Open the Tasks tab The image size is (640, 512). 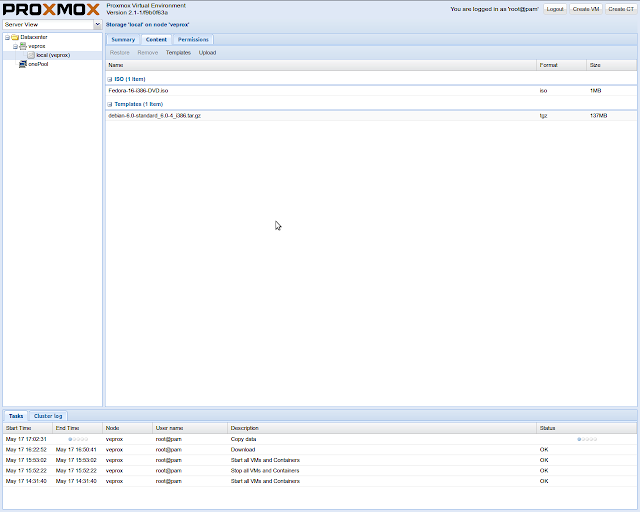(x=16, y=416)
